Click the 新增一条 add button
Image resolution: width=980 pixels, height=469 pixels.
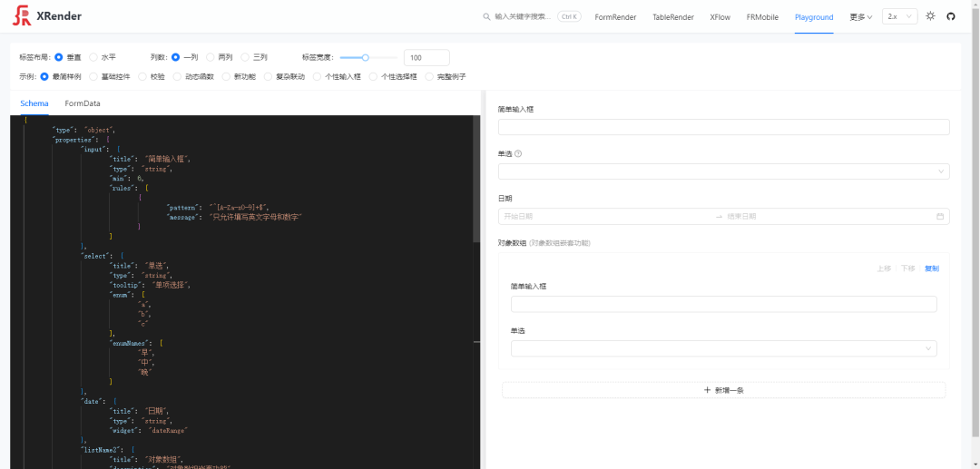(x=724, y=390)
